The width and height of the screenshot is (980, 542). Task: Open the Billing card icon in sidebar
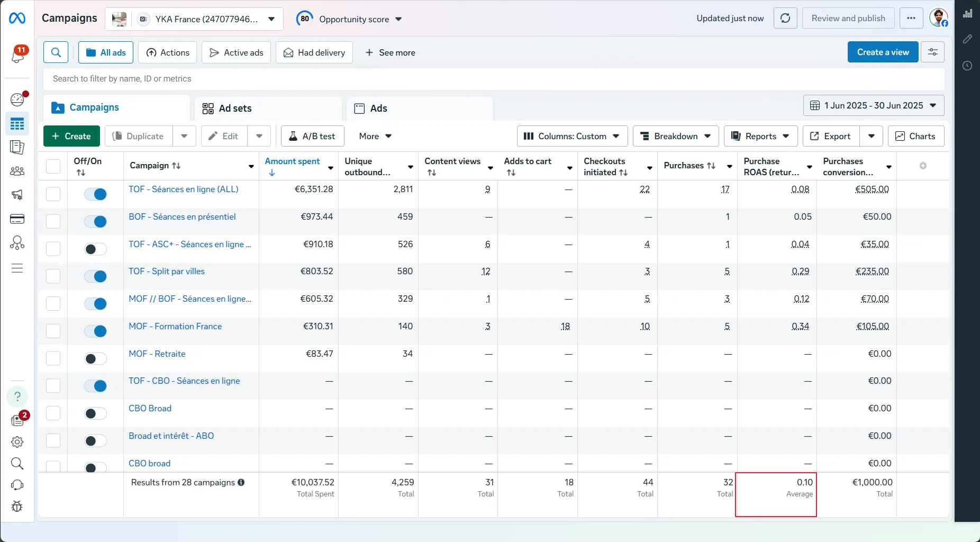point(17,219)
